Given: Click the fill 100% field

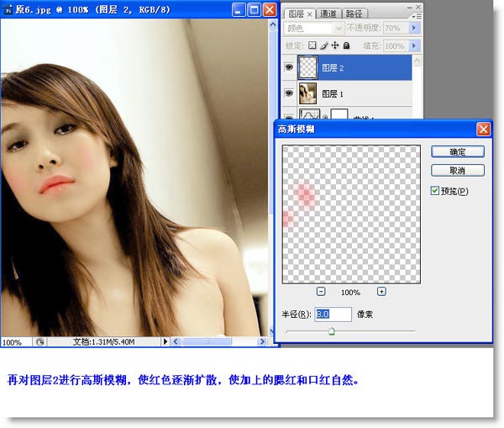Looking at the screenshot, I should pyautogui.click(x=396, y=46).
